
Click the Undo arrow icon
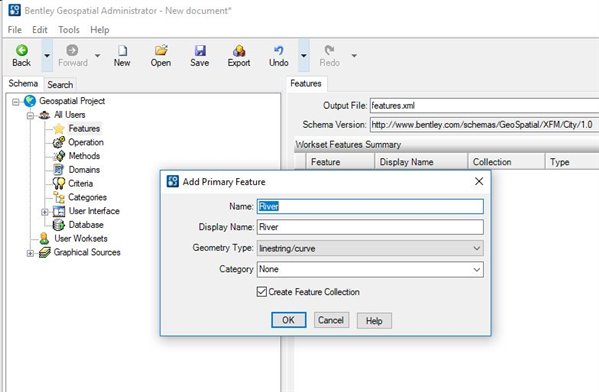pos(279,50)
